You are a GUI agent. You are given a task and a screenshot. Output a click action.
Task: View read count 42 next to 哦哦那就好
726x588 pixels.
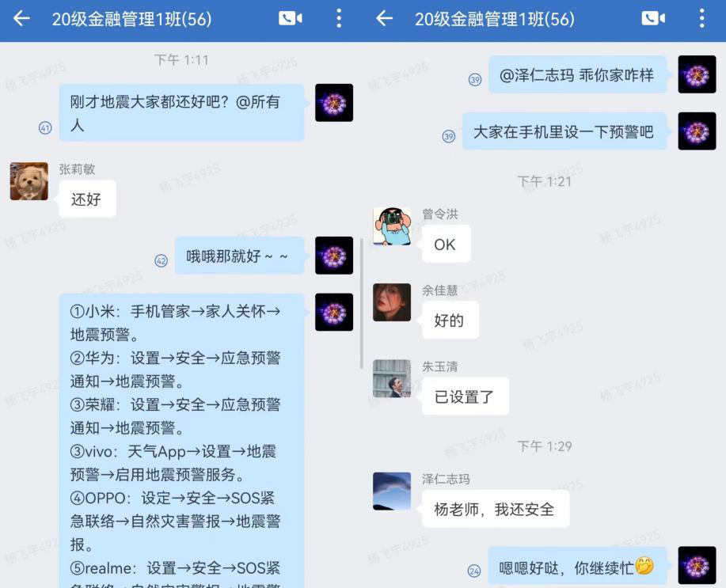point(162,260)
